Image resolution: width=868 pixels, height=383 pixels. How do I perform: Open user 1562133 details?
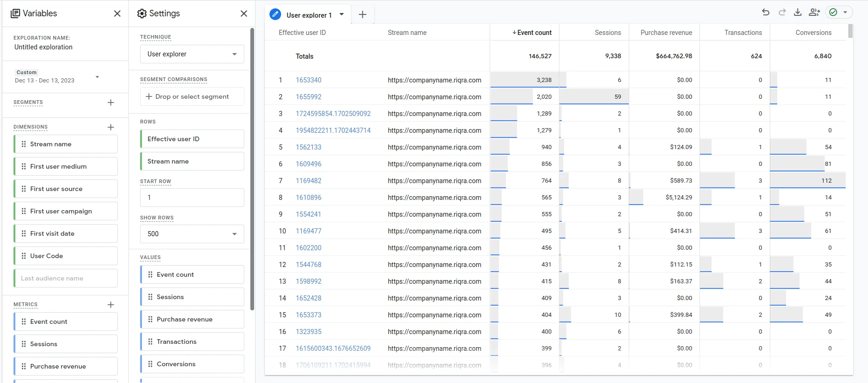coord(309,147)
